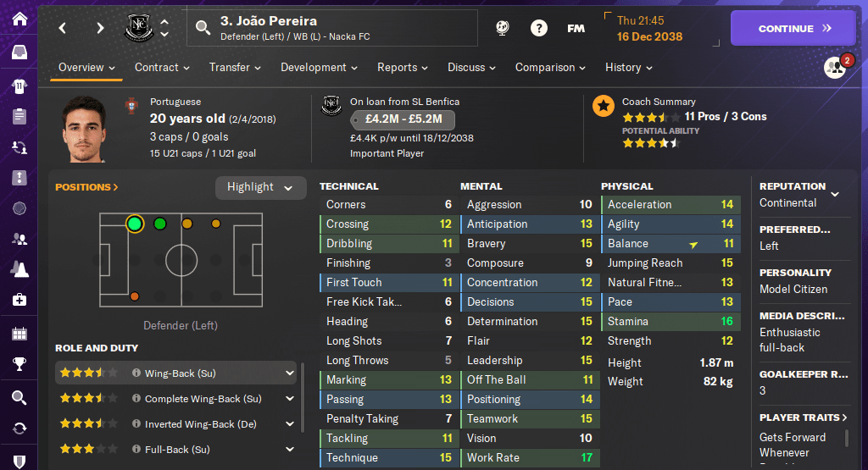This screenshot has width=868, height=470.
Task: Open the Competitions trophy icon
Action: (x=19, y=365)
